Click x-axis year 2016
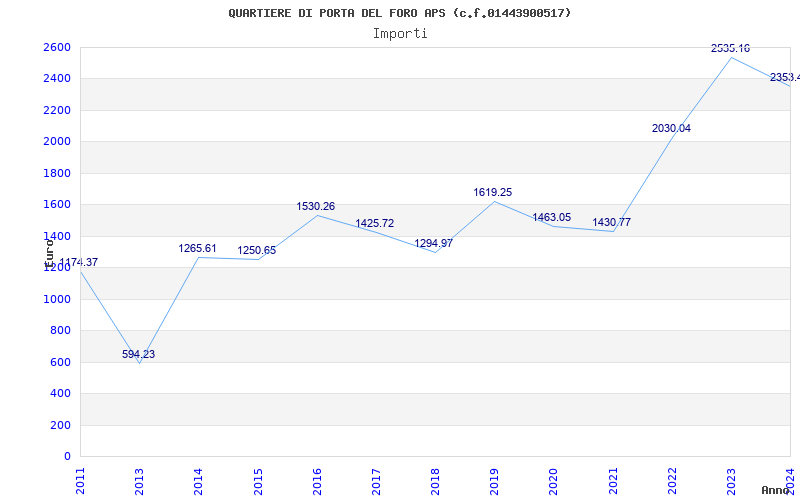Screen dimensions: 800x500 point(317,482)
